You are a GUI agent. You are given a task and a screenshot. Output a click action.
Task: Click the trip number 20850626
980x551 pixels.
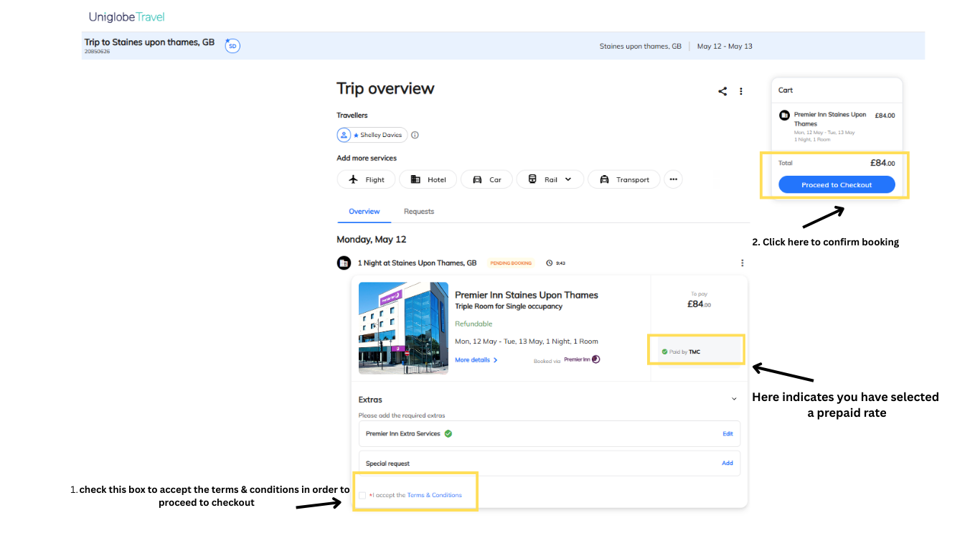pos(97,52)
